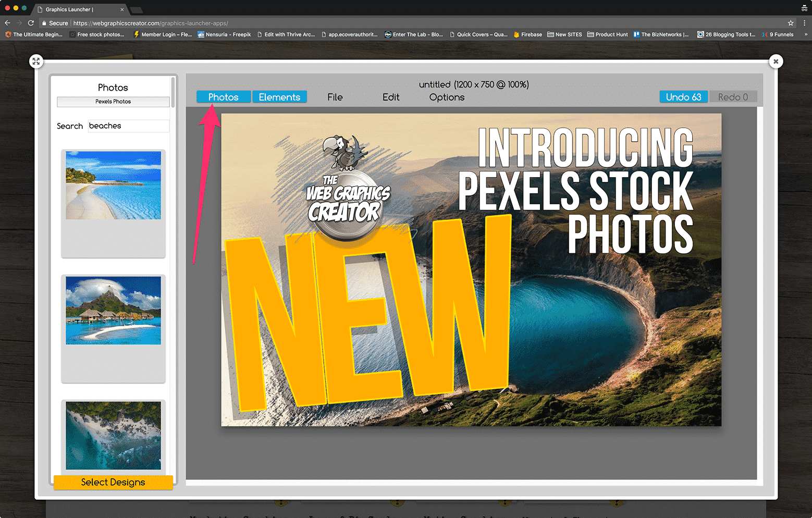Screen dimensions: 812x518
Task: Bookmark this page with the star icon
Action: pyautogui.click(x=791, y=23)
